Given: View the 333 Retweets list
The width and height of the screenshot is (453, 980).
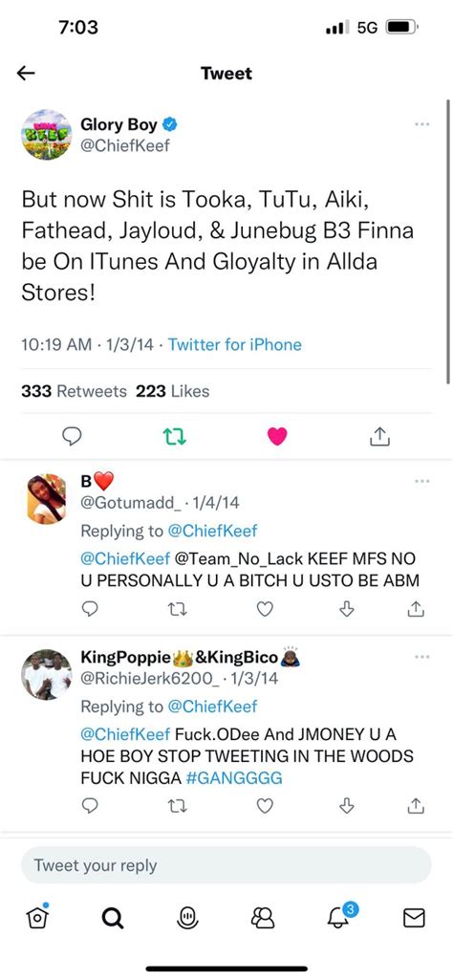Looking at the screenshot, I should click(74, 391).
